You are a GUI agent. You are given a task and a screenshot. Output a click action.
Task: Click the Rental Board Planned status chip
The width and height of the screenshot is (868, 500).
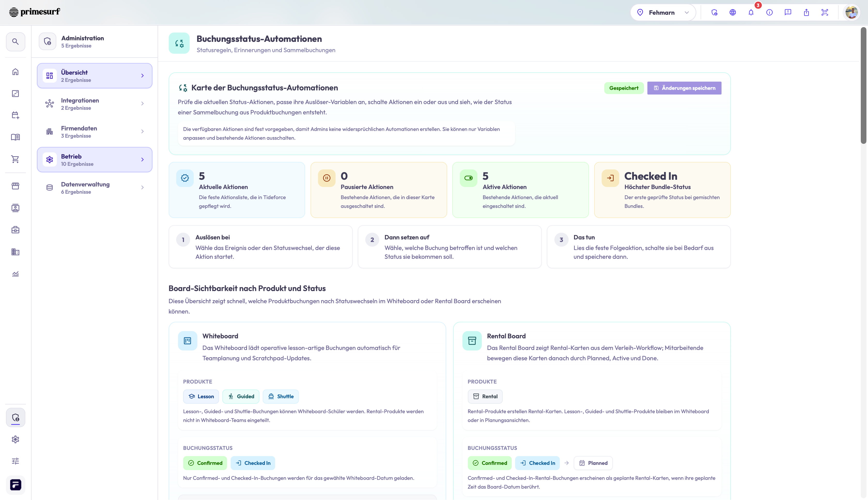pos(593,463)
